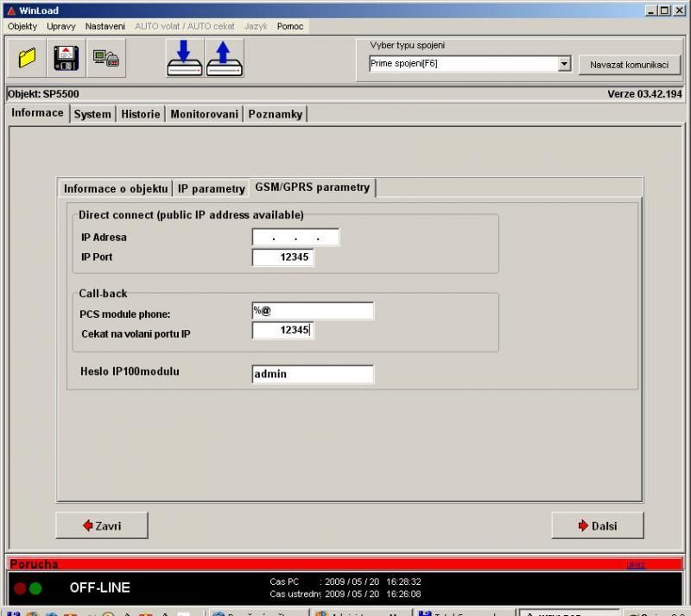
Task: Click the red status indicator light
Action: tap(20, 588)
